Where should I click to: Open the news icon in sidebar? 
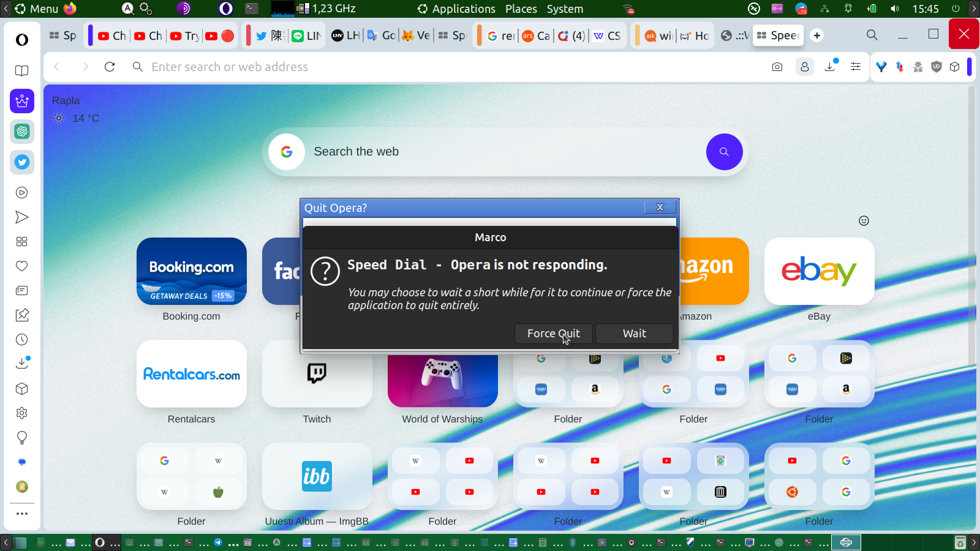click(x=22, y=291)
